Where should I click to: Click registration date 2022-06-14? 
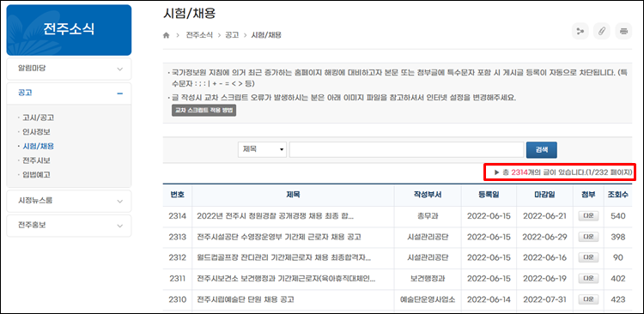[489, 299]
